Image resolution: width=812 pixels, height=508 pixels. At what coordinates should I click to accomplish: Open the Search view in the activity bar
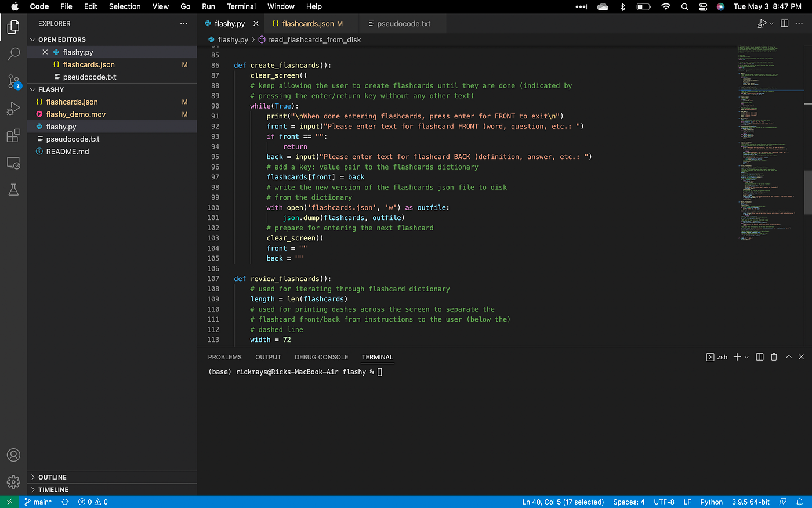[13, 54]
